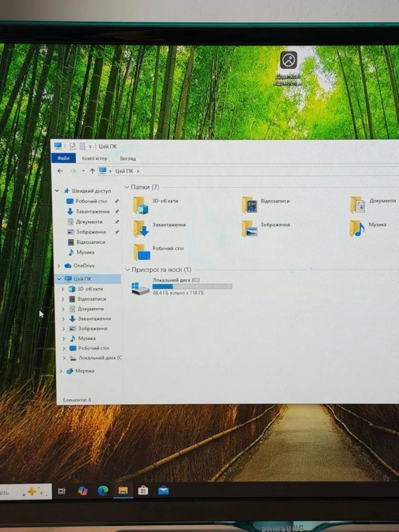
Task: Click New folder icon in title bar
Action: coord(82,146)
